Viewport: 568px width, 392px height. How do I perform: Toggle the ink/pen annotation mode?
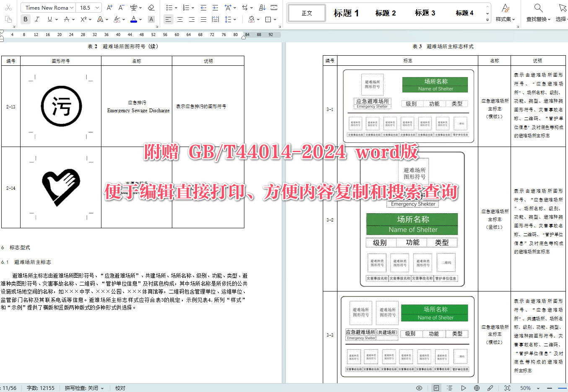click(490, 388)
